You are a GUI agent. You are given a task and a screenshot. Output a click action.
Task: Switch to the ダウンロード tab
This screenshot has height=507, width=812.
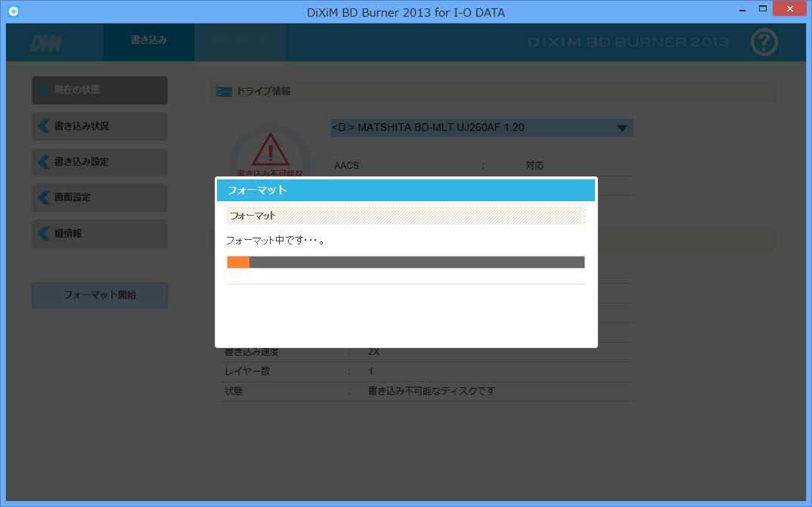click(240, 42)
